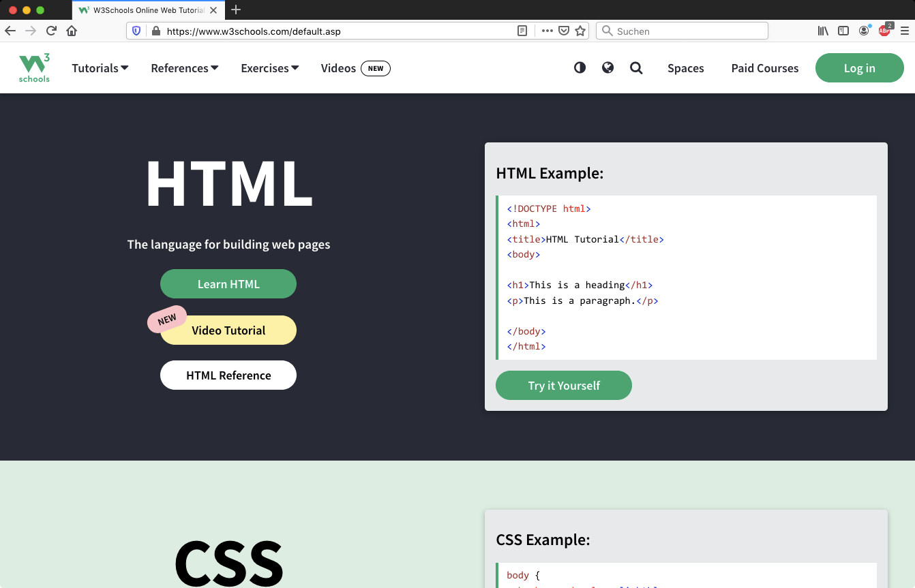Click the W3Schools logo

pyautogui.click(x=34, y=68)
